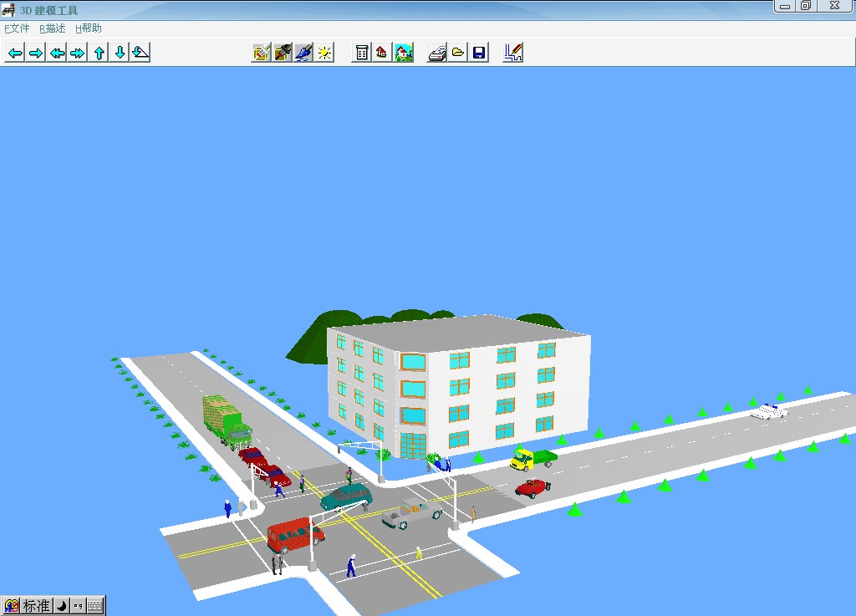
Task: Open the H帮助 menu
Action: click(89, 28)
